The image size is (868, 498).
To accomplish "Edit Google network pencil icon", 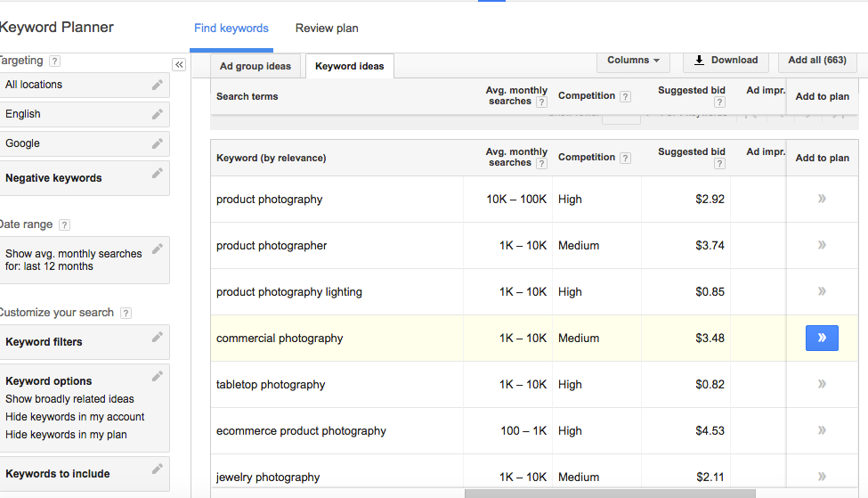I will 158,143.
